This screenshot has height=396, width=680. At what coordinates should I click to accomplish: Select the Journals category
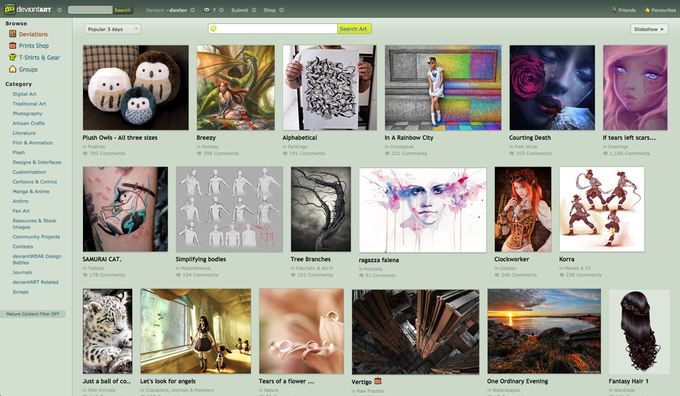click(x=22, y=272)
